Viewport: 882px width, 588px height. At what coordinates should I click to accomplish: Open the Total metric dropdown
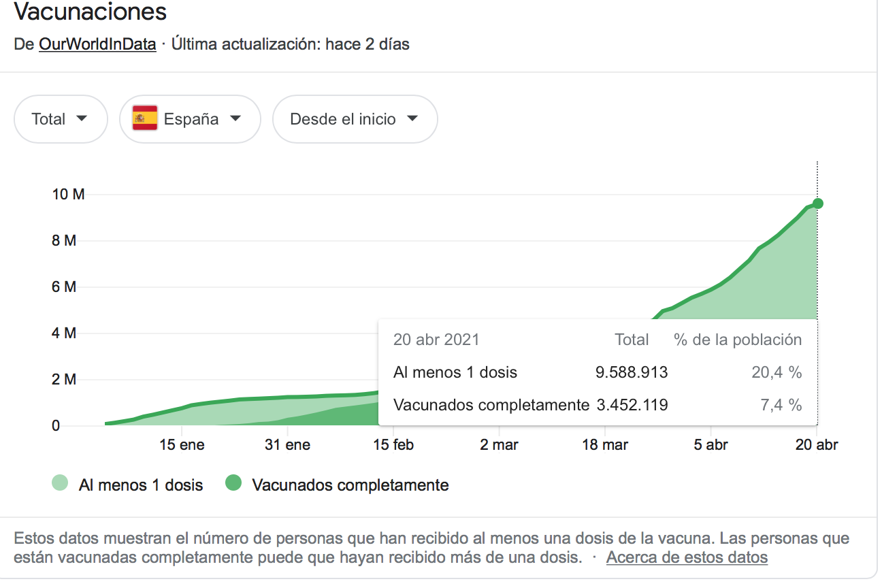tap(61, 119)
